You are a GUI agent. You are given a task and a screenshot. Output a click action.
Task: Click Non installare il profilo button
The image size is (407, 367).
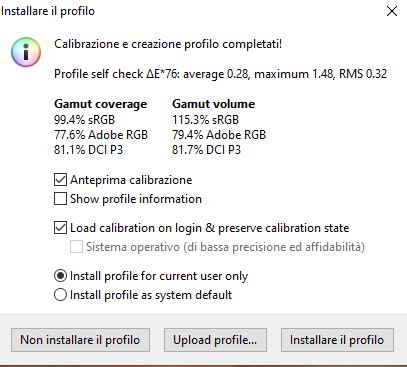pos(80,340)
